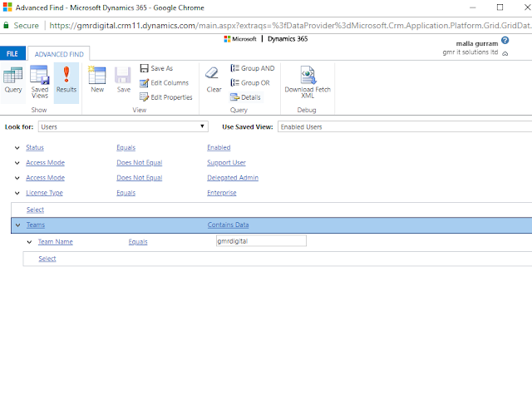Click Does Not Equal for Support User
This screenshot has height=395, width=532.
coord(140,162)
